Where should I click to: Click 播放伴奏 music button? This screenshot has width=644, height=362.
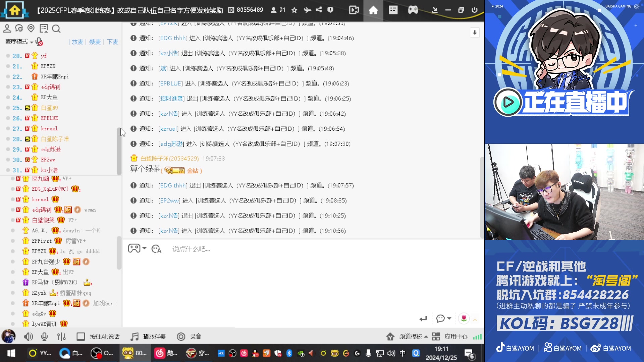tap(148, 337)
